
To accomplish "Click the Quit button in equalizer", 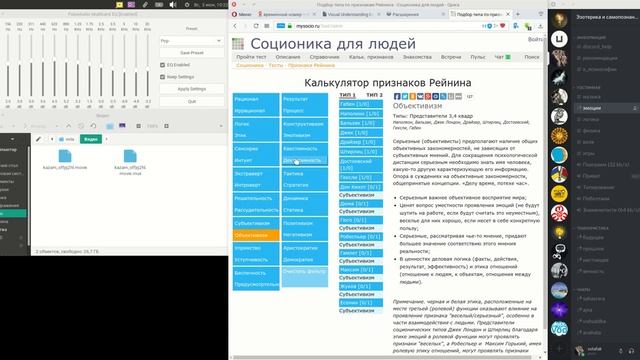I will tap(191, 101).
